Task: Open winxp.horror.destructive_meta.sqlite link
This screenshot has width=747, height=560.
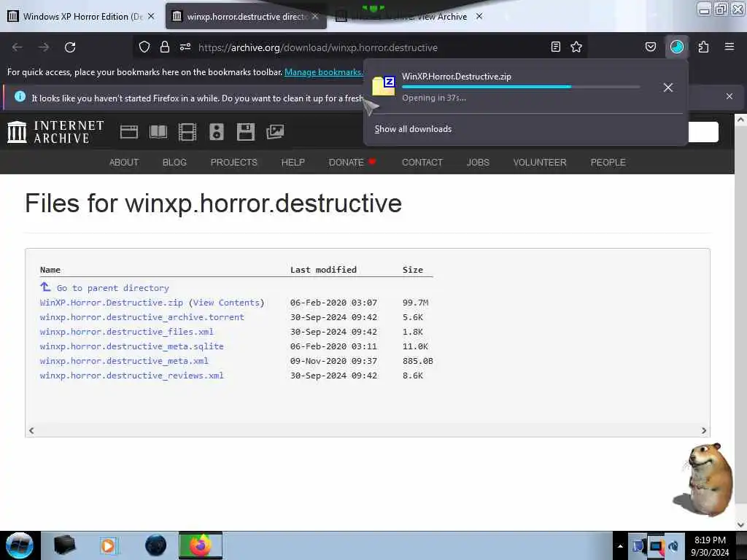Action: 132,346
